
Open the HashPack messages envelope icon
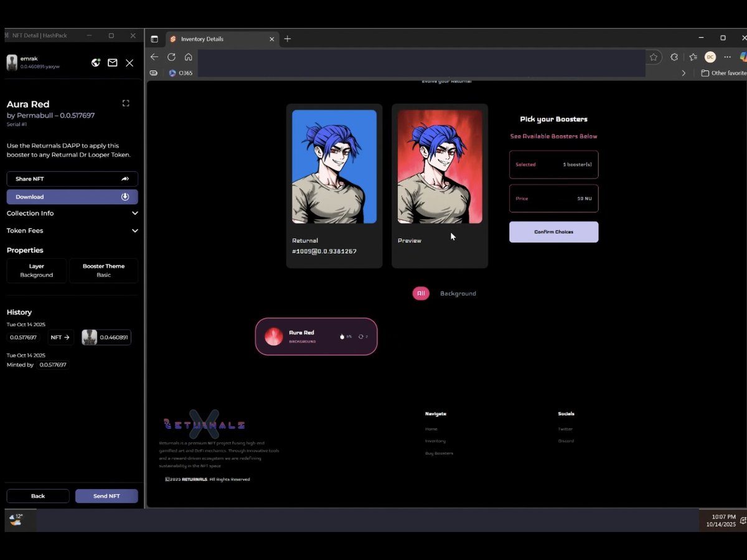pyautogui.click(x=113, y=63)
